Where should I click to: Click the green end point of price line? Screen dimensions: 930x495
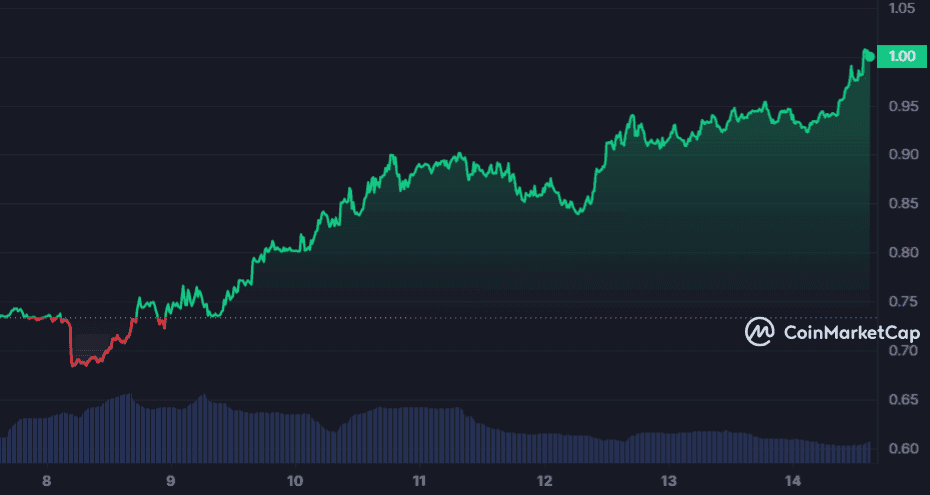tap(868, 56)
